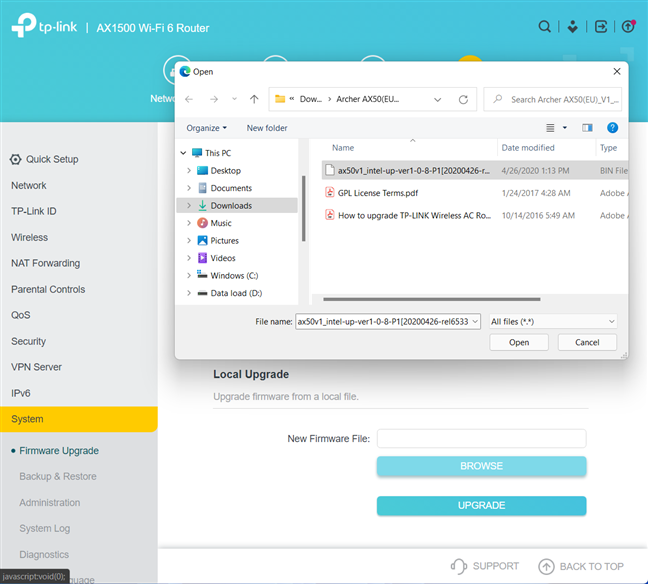Expand the Windows (C:) drive node

tap(189, 275)
